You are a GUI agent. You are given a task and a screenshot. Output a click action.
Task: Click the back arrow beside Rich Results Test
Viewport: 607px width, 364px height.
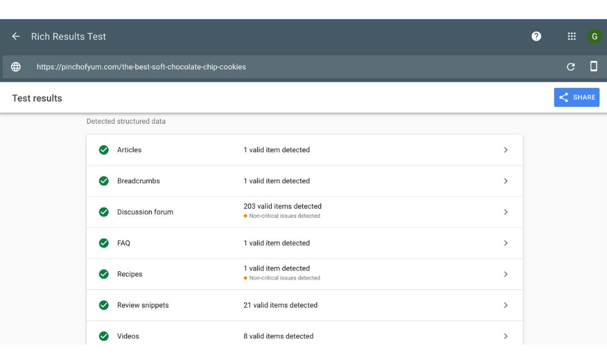16,36
